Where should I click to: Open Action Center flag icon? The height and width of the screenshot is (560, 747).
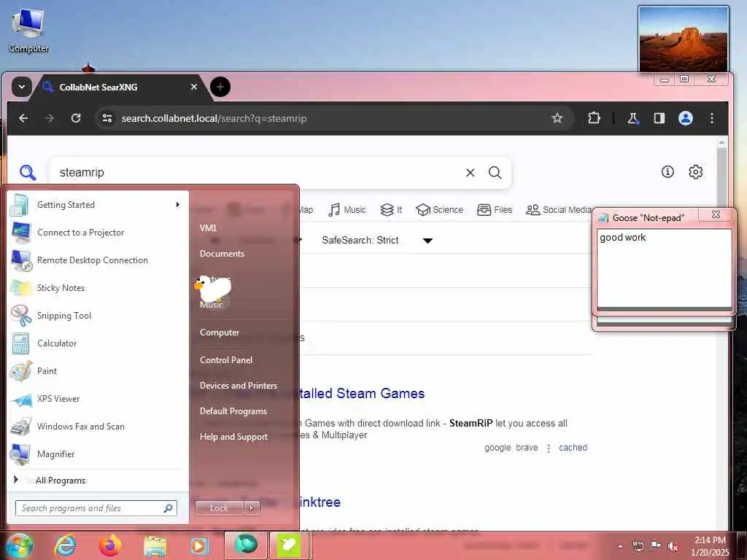click(656, 546)
